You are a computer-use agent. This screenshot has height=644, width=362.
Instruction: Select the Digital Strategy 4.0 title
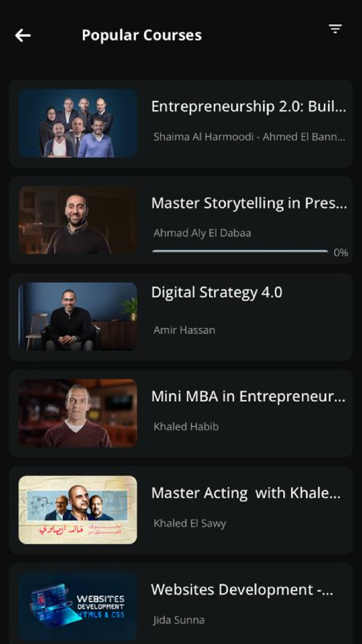point(217,292)
